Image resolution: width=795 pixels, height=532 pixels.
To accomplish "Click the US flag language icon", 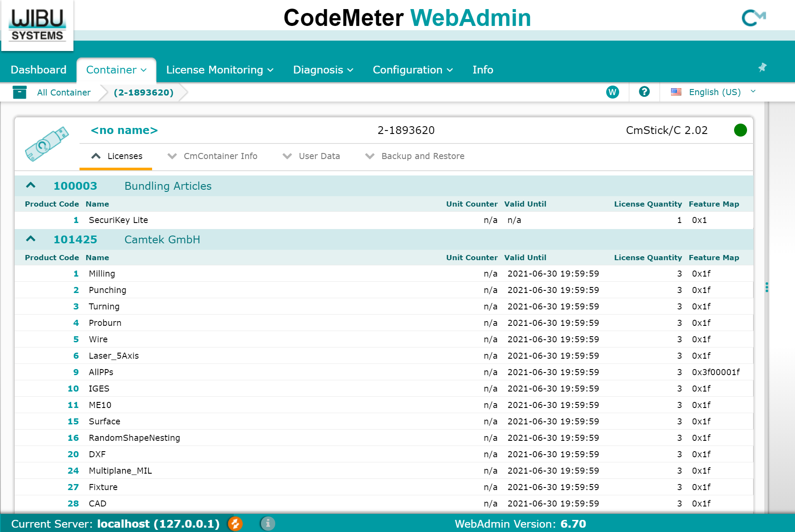I will 676,92.
